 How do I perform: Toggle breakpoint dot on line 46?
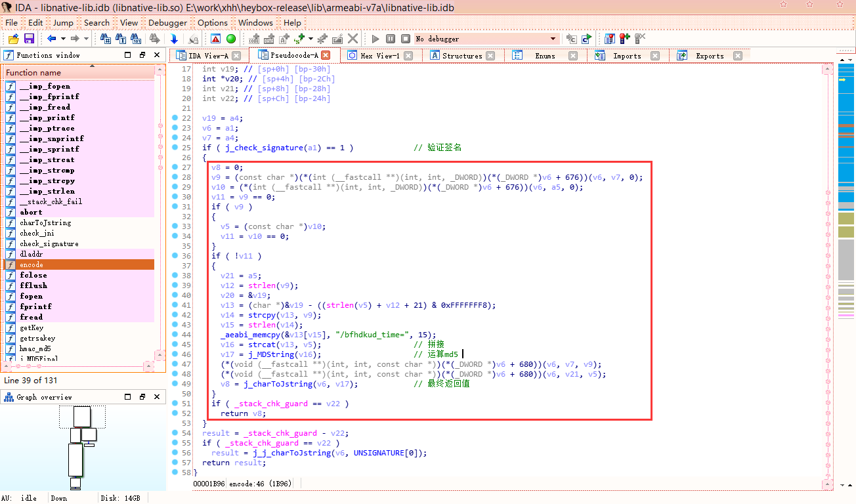point(175,354)
